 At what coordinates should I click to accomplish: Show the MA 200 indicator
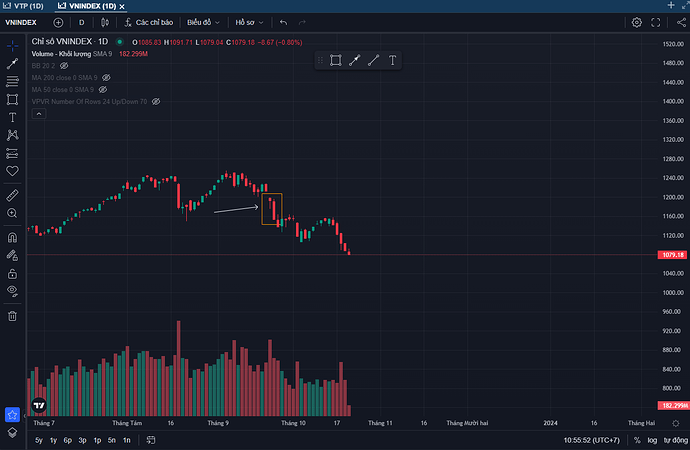click(x=106, y=77)
